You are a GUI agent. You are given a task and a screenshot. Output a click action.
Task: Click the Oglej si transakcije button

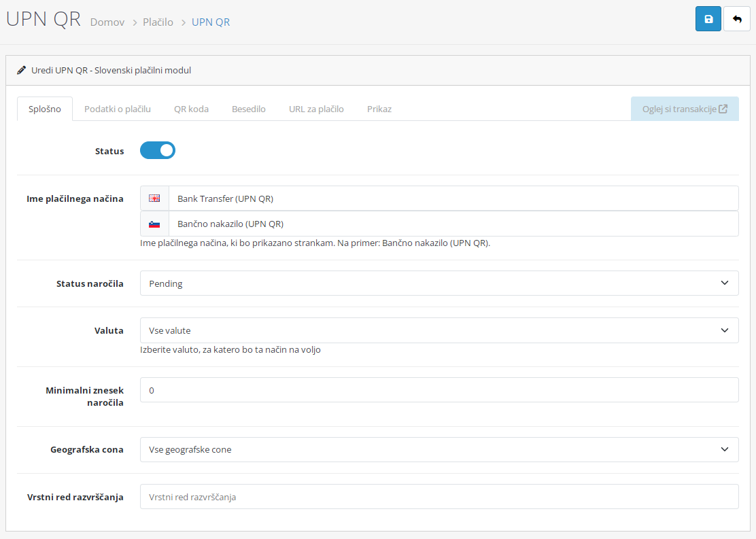click(x=684, y=109)
